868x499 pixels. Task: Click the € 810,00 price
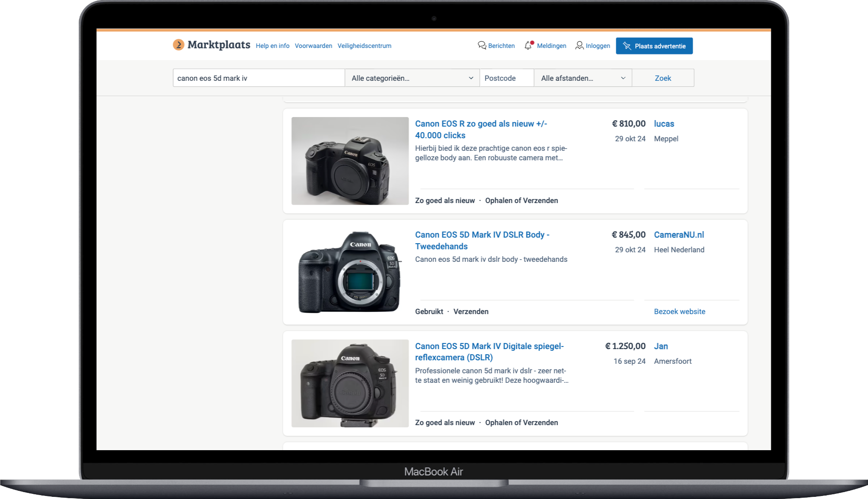(x=628, y=124)
